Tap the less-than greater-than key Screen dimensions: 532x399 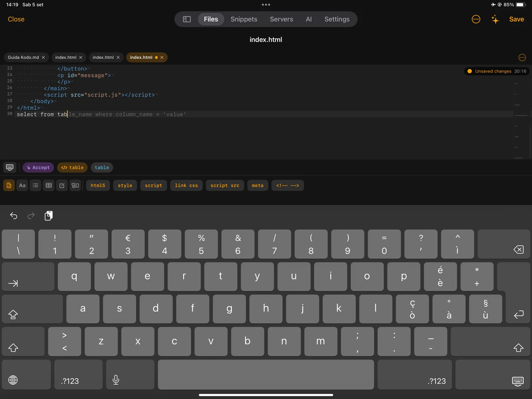pyautogui.click(x=65, y=341)
